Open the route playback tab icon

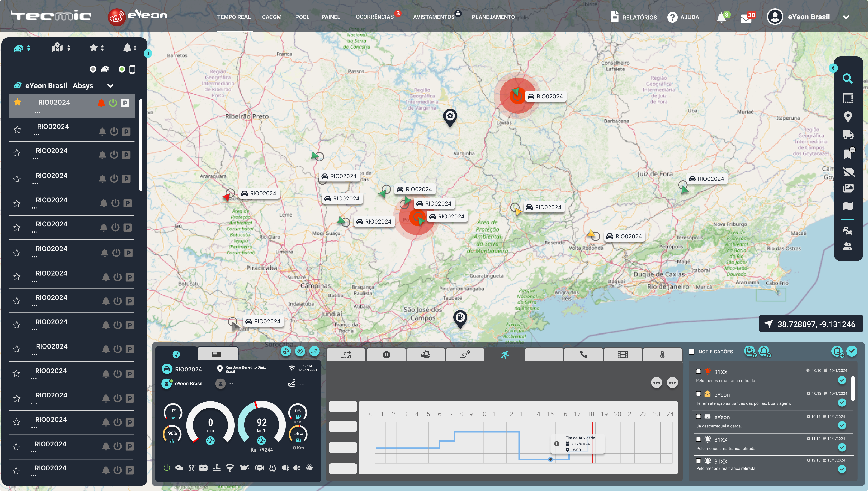[x=346, y=355]
